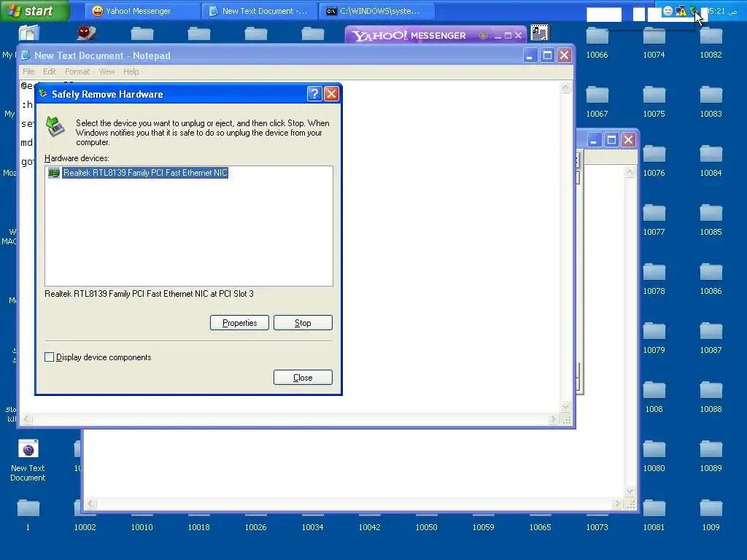Open the desktop folder 10076
The width and height of the screenshot is (747, 560).
[x=654, y=161]
